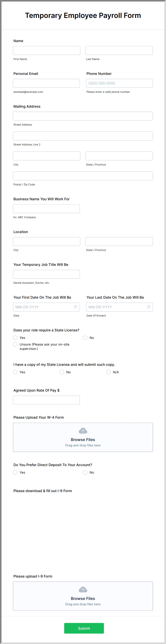
Task: Choose Yes for direct deposit preference
Action: click(15, 473)
